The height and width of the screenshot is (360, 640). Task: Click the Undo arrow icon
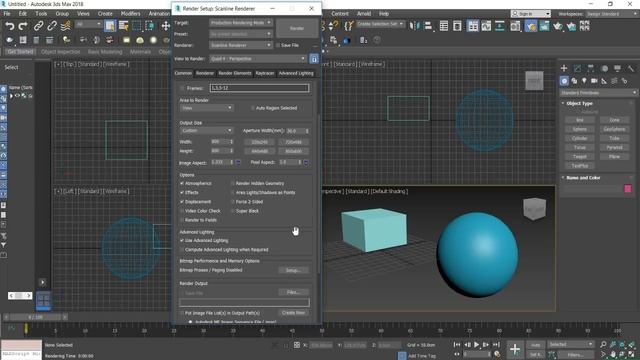click(9, 26)
